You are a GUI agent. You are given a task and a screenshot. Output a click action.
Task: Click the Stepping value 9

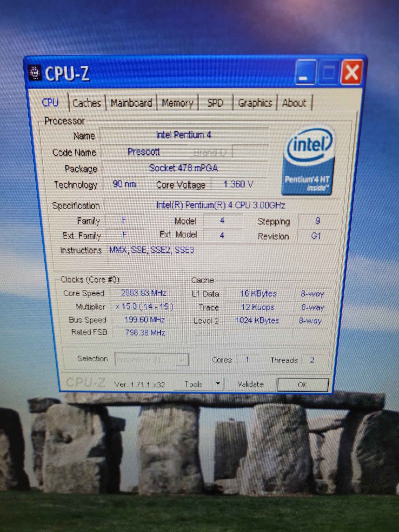pos(318,221)
